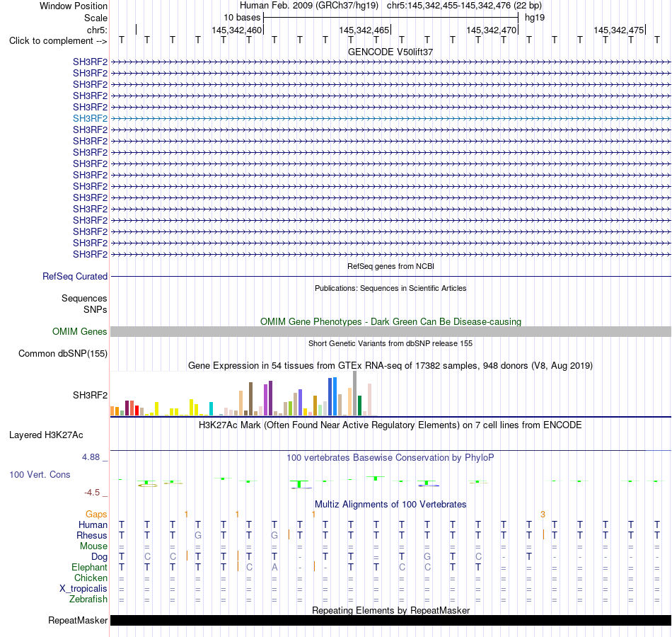Select the "Dog" species row label

pos(99,557)
